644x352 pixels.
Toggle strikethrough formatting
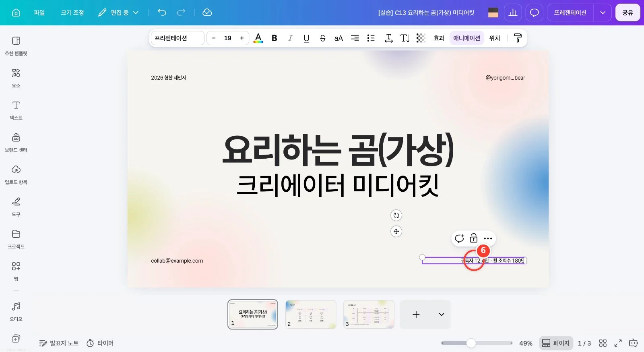coord(322,38)
